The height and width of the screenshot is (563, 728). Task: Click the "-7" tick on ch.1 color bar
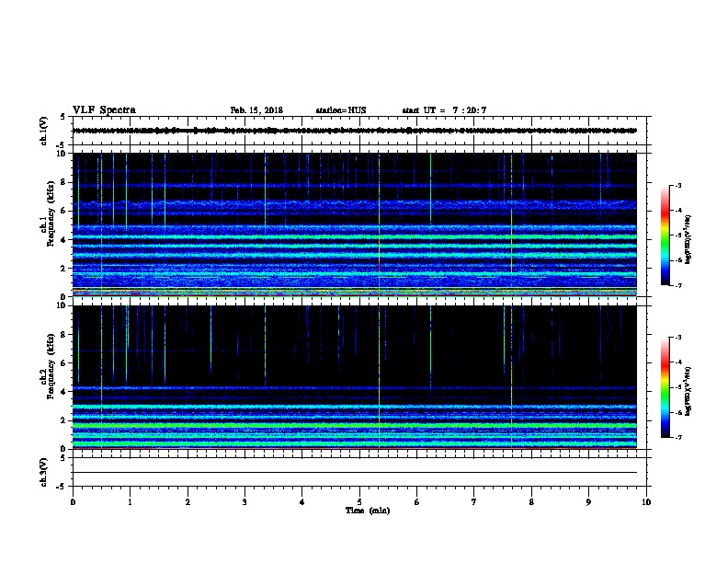coord(678,285)
